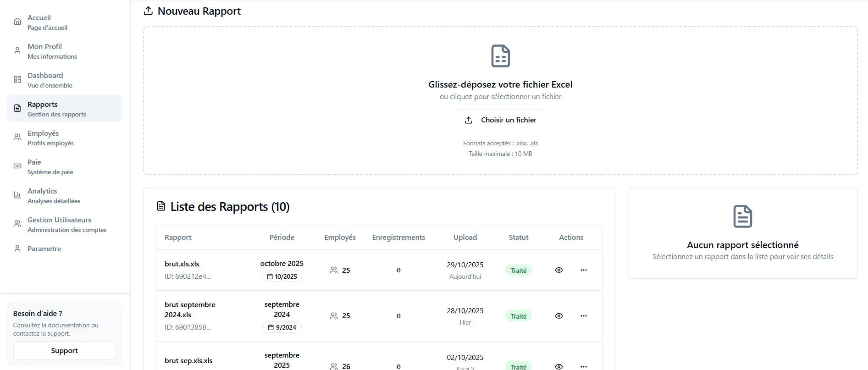
Task: Click the Enregistrements column header
Action: coord(398,237)
